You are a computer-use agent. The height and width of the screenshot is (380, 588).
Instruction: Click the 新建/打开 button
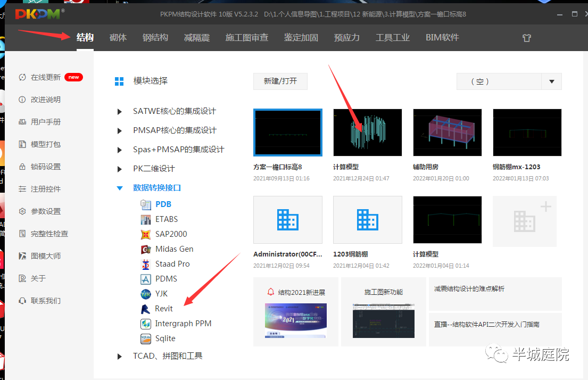[x=280, y=81]
